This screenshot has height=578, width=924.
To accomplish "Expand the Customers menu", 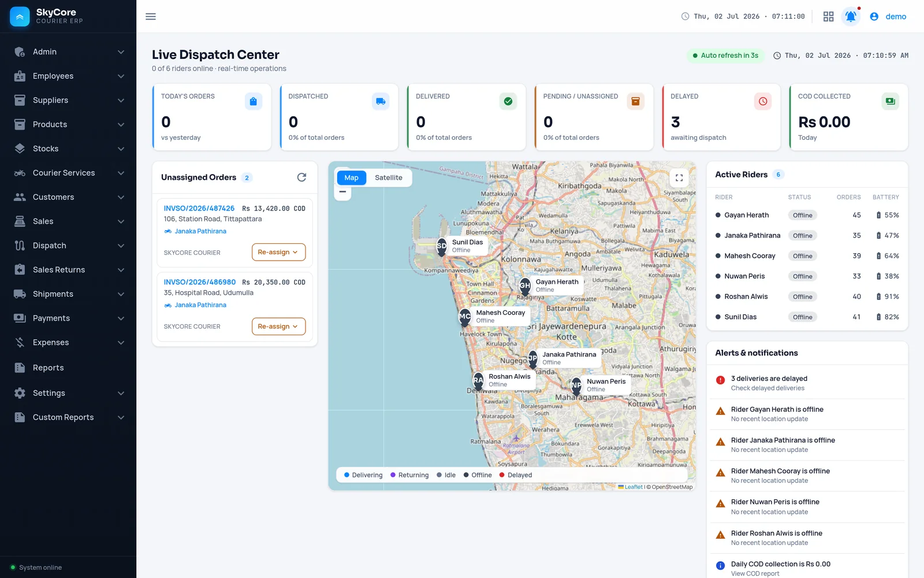I will (x=68, y=198).
